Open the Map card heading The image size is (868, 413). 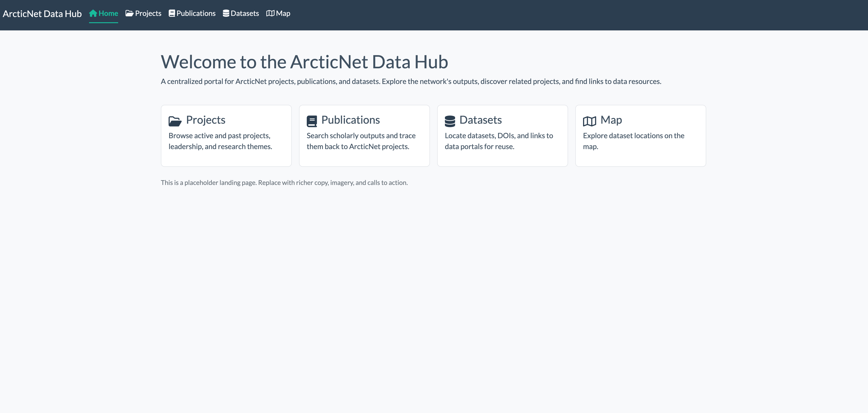[611, 120]
